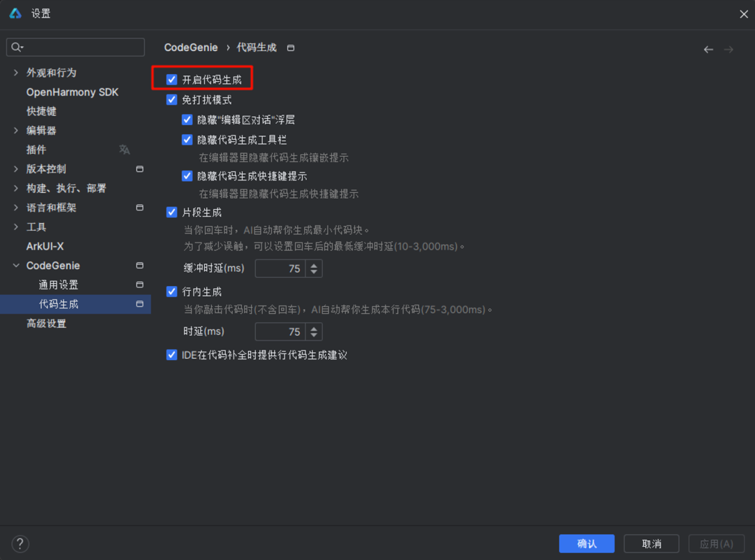755x560 pixels.
Task: Click the translate icon next to 插件
Action: coord(124,150)
